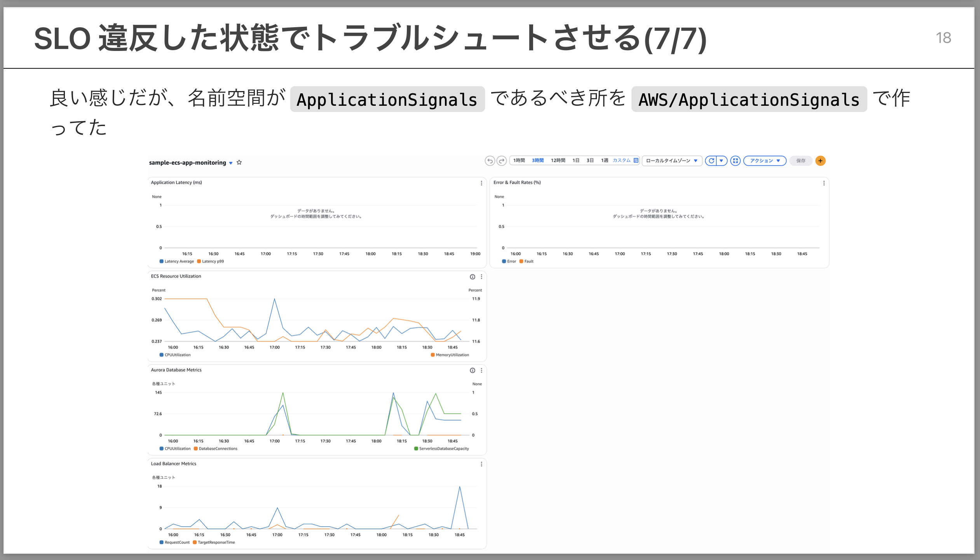This screenshot has width=980, height=560.
Task: Toggle the Error legend entry
Action: pyautogui.click(x=509, y=261)
